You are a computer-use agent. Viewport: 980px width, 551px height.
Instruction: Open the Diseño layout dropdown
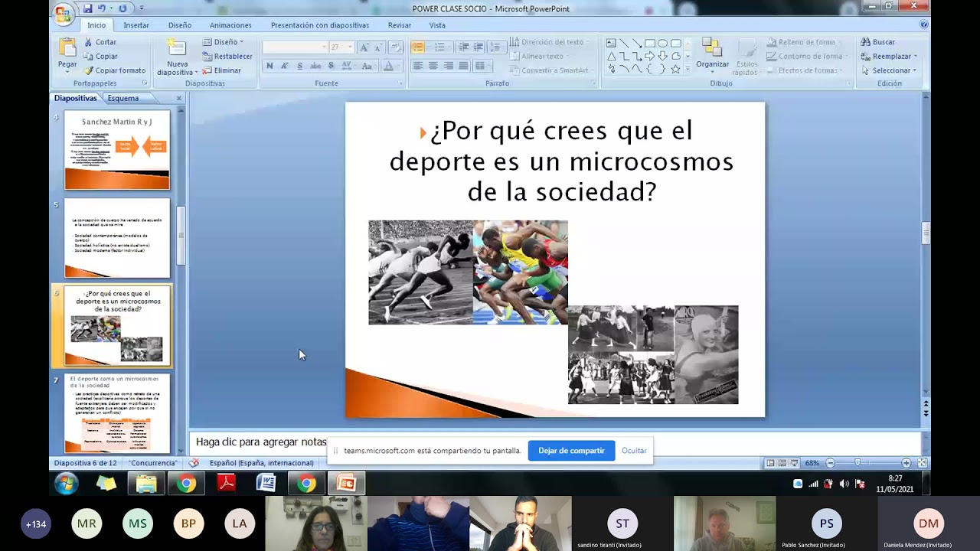(223, 42)
